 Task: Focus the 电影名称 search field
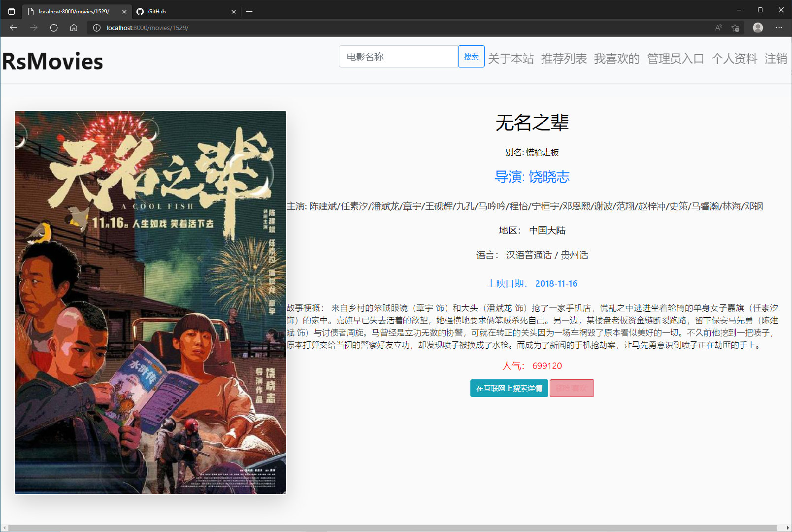pyautogui.click(x=398, y=57)
